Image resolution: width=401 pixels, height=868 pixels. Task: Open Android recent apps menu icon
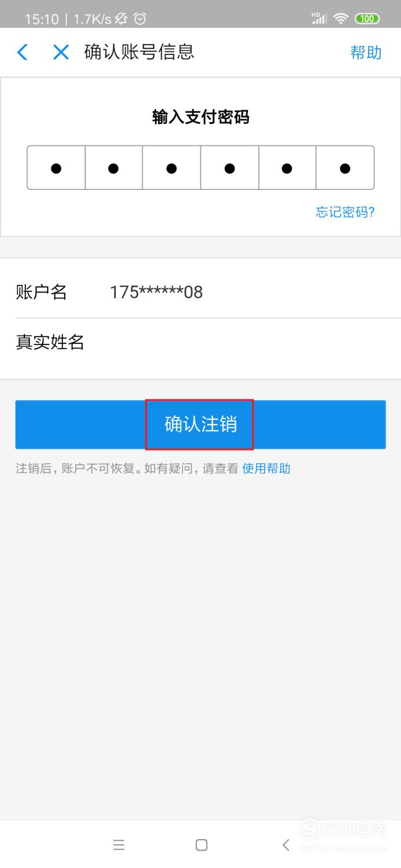(x=119, y=845)
